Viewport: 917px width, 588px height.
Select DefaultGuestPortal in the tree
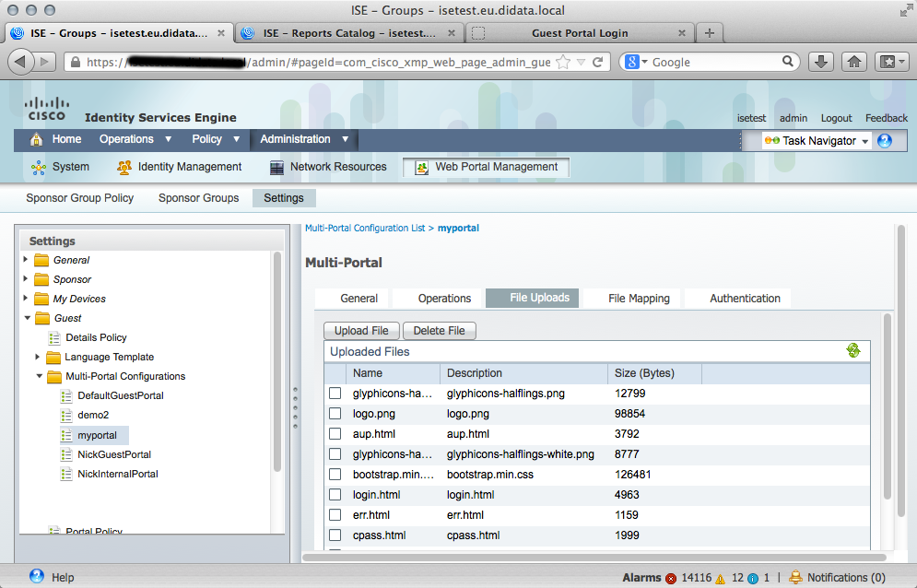pos(121,395)
